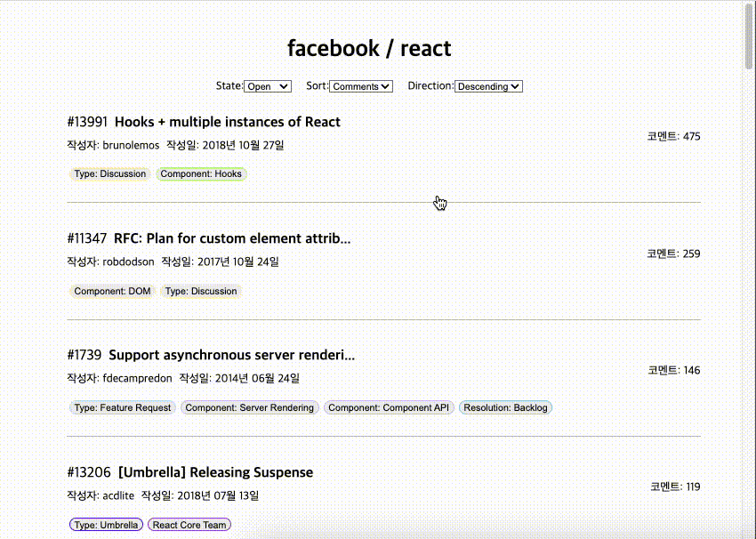Click the comment count 259
The width and height of the screenshot is (756, 539).
[691, 253]
